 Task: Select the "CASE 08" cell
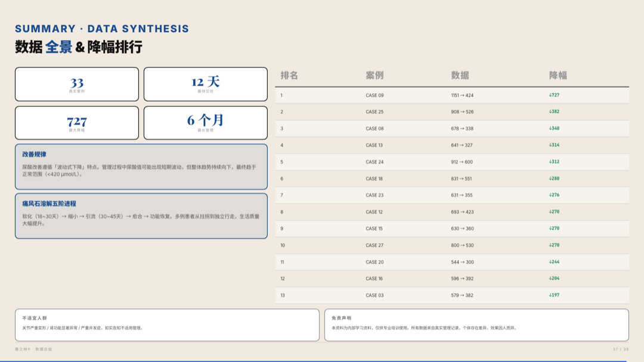(x=374, y=129)
